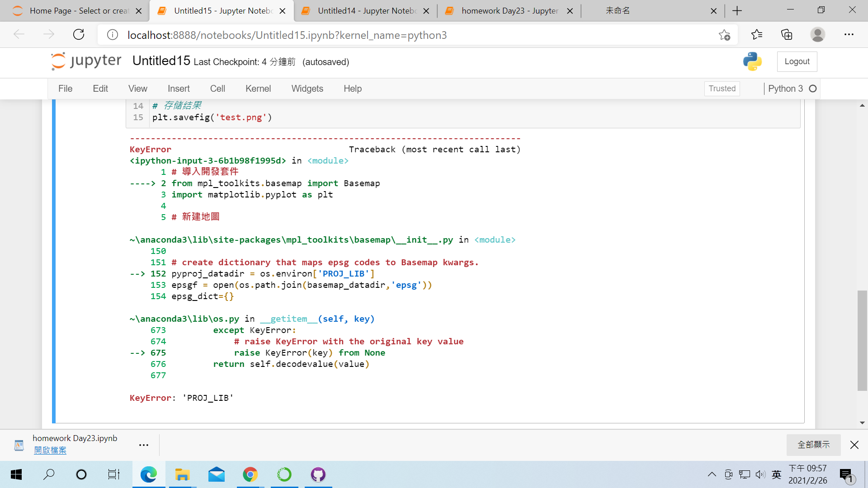Click the kernel idle indicator circle

pyautogui.click(x=813, y=89)
